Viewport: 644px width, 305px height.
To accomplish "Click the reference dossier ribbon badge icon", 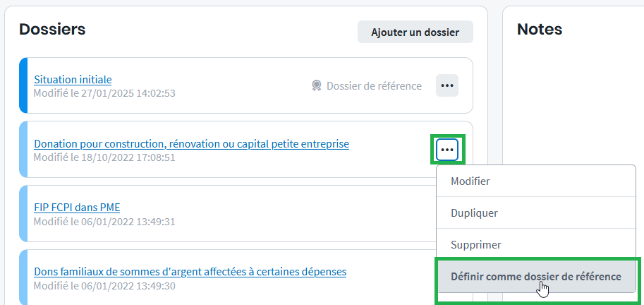I will point(317,85).
